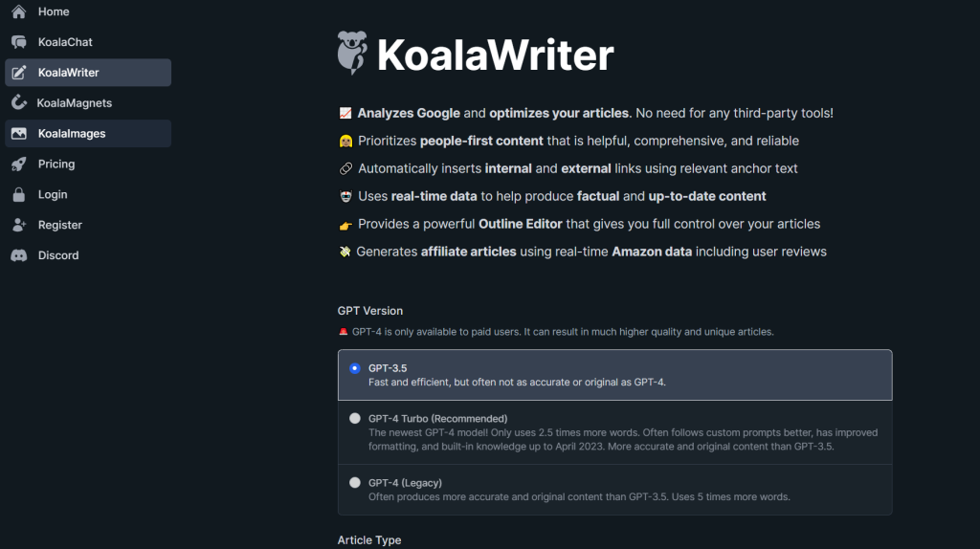Click the Register user-plus icon

pos(19,225)
